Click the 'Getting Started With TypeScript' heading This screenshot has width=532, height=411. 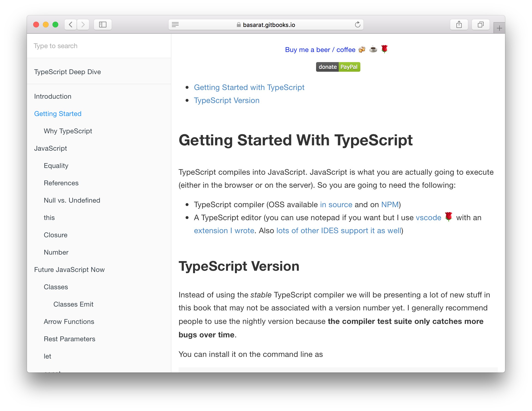[295, 140]
